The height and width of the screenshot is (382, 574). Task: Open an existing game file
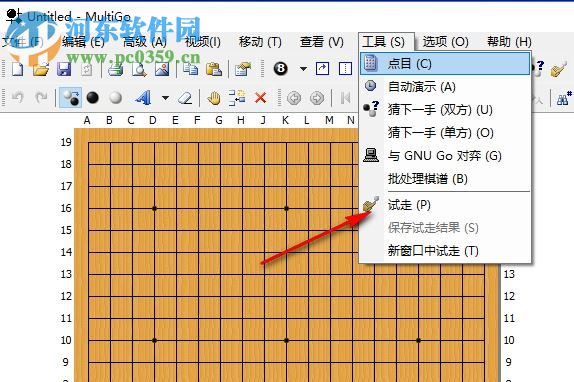pyautogui.click(x=41, y=69)
